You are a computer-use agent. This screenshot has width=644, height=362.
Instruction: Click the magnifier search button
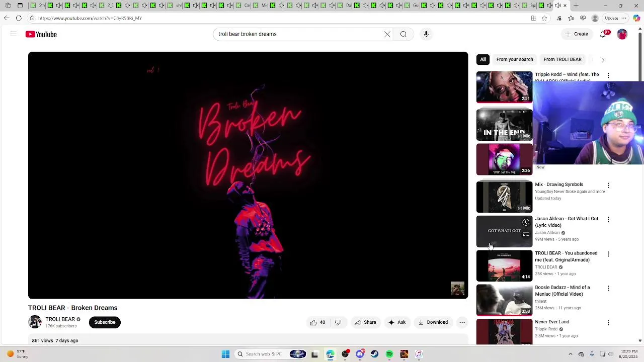[x=404, y=34]
